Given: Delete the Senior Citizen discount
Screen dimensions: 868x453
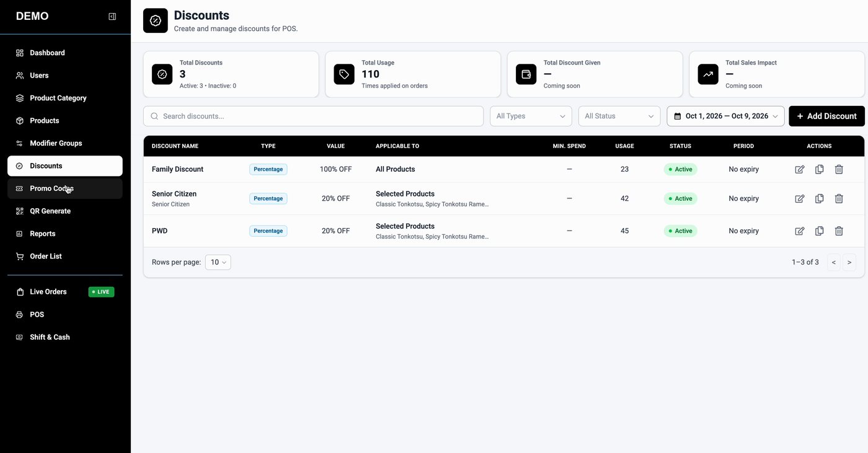Looking at the screenshot, I should click(x=839, y=199).
